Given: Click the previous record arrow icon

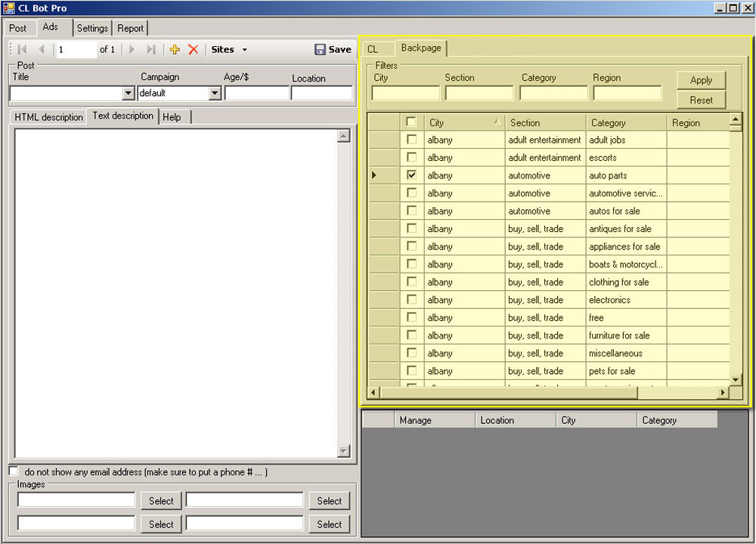Looking at the screenshot, I should coord(41,50).
